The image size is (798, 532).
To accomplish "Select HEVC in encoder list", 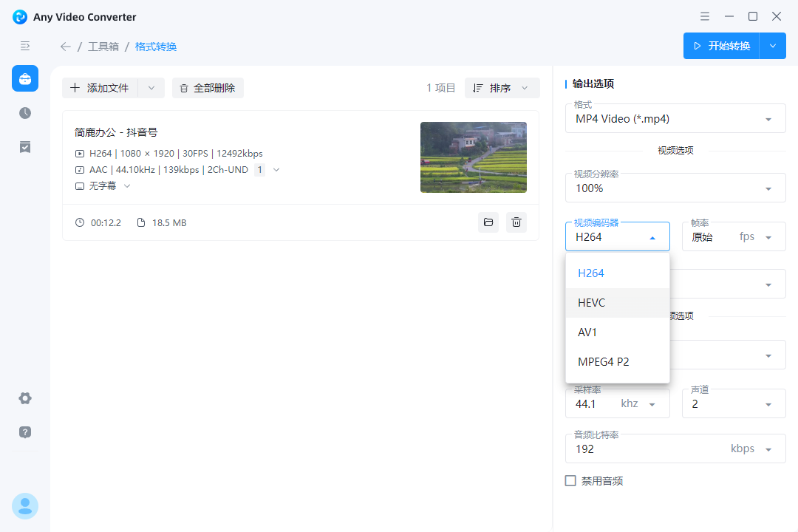I will pyautogui.click(x=617, y=303).
